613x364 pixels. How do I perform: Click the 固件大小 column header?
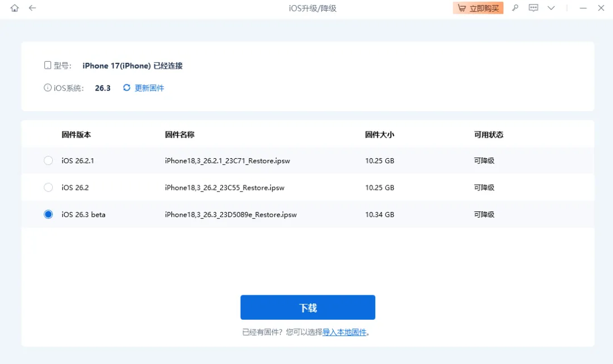(380, 134)
